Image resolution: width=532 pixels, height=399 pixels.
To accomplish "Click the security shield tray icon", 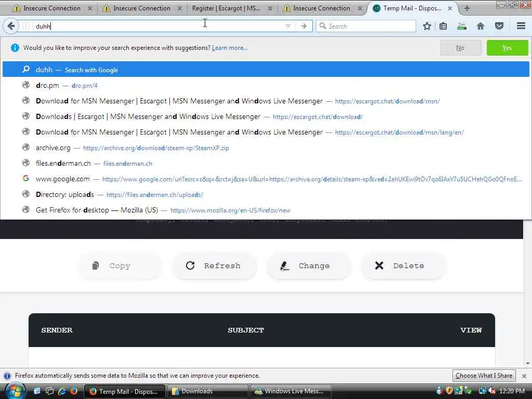I will [x=449, y=391].
